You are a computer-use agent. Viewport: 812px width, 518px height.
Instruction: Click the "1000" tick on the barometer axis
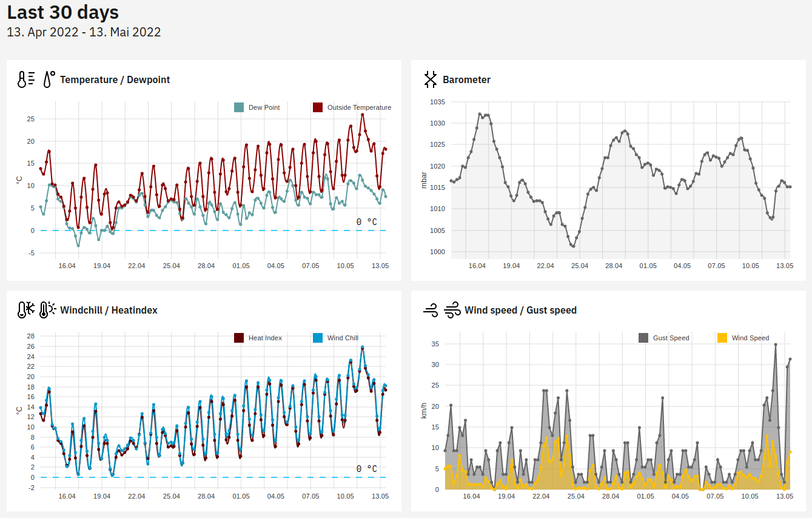437,252
